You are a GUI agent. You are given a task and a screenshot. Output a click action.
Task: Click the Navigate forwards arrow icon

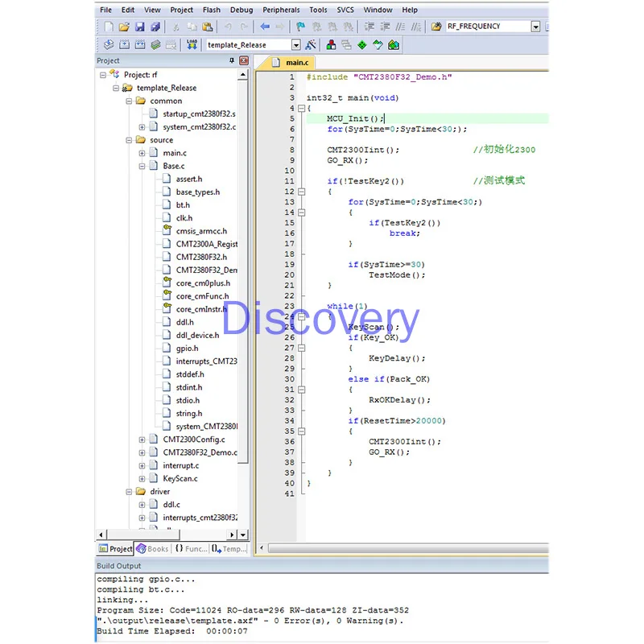tap(280, 27)
